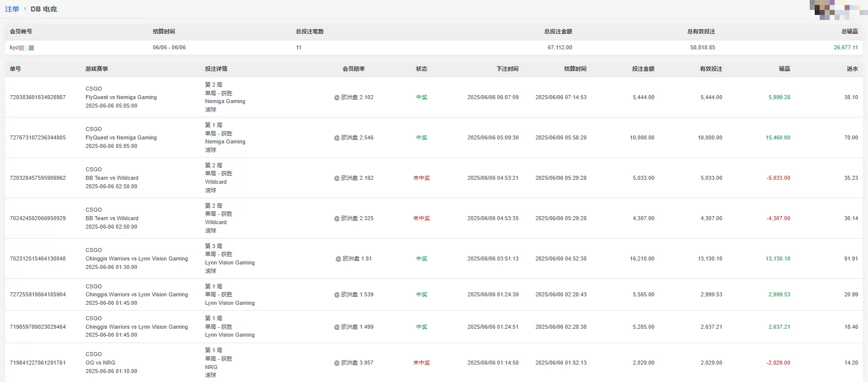This screenshot has height=382, width=868.
Task: Select the DB 电竞 breadcrumb title
Action: (44, 9)
